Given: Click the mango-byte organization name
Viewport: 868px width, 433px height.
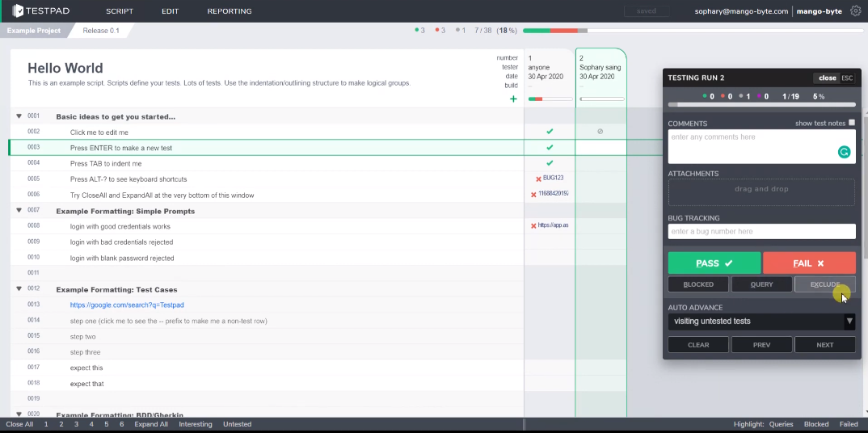Looking at the screenshot, I should 820,11.
